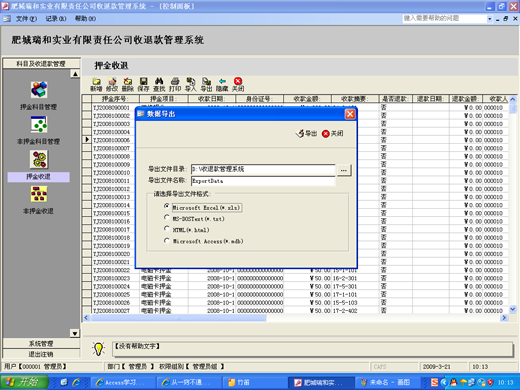
Task: Open 押金科目管理 sidebar icon
Action: pos(39,90)
